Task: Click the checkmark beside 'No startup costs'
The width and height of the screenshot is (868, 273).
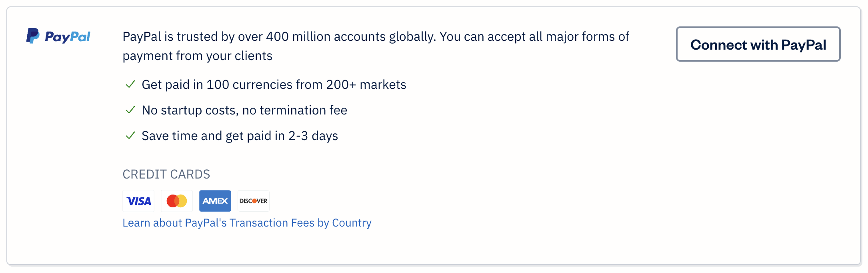Action: point(130,110)
